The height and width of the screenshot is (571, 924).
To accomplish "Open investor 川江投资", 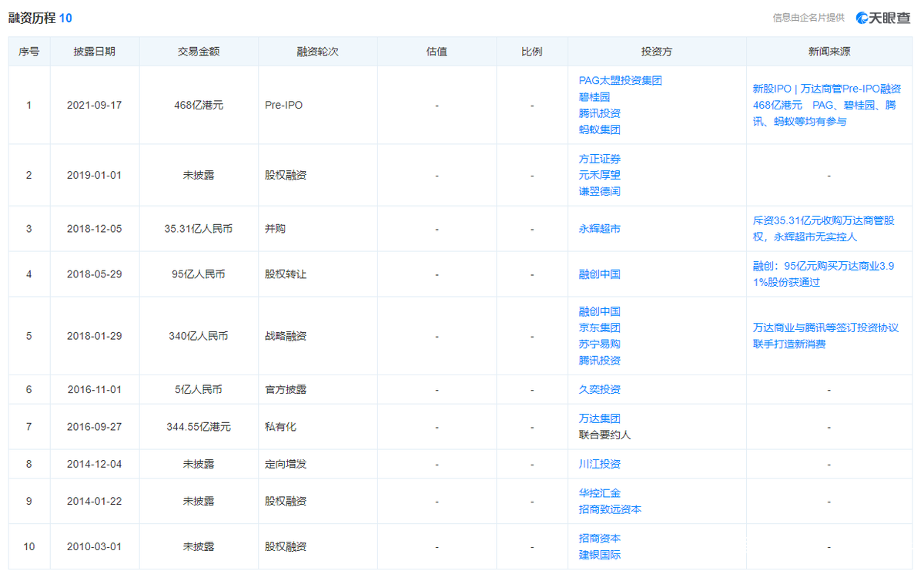I will point(600,464).
